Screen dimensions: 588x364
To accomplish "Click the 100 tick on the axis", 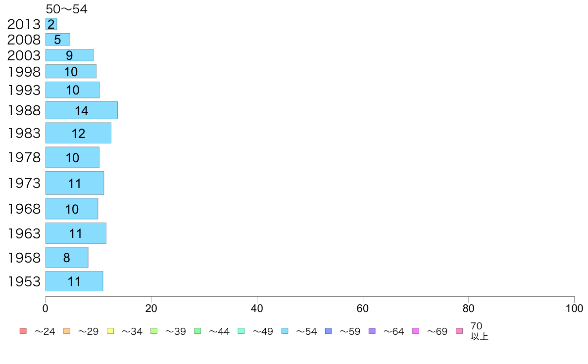I will click(x=574, y=309).
